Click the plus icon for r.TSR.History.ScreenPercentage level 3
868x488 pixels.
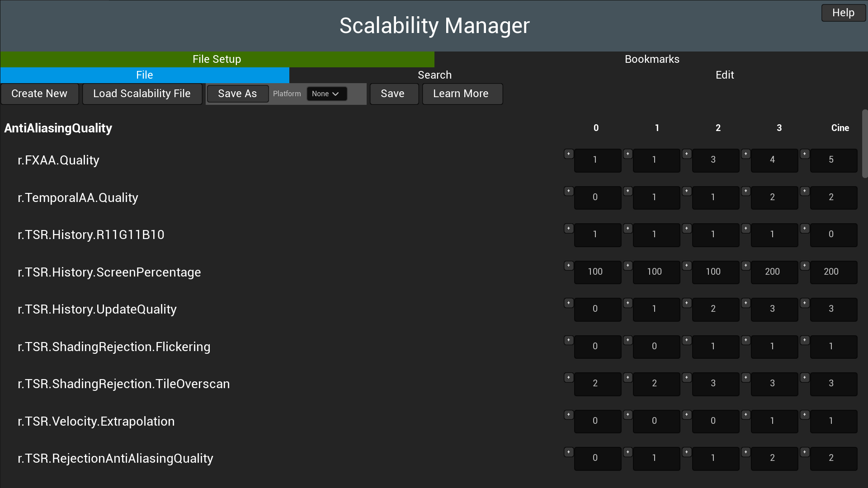click(746, 266)
